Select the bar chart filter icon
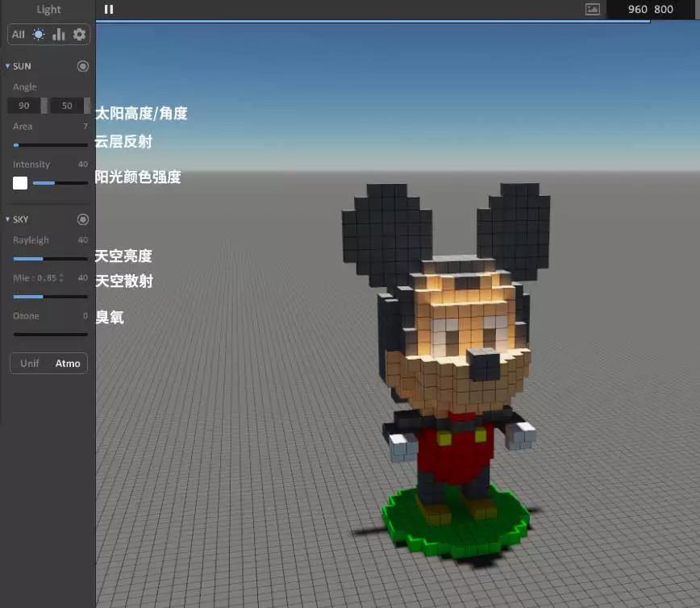700x608 pixels. [59, 35]
